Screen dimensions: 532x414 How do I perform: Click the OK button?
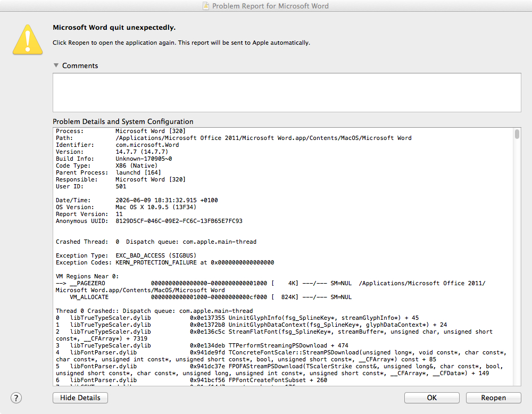[x=432, y=398]
